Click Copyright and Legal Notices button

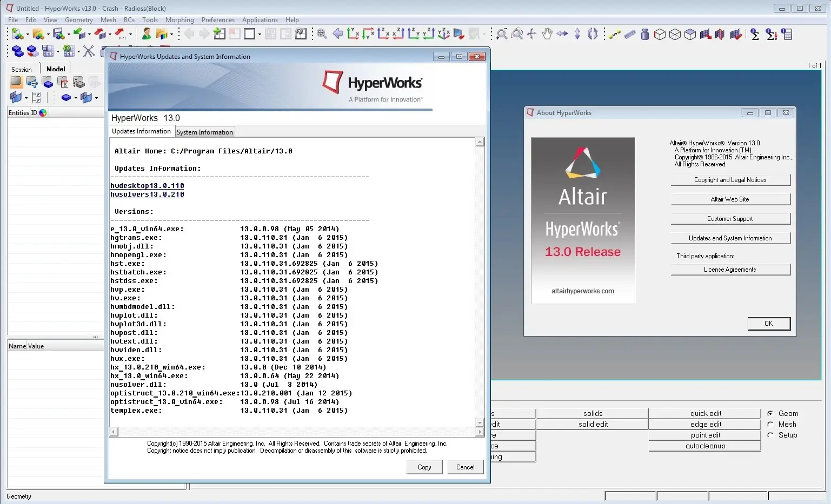(x=730, y=180)
